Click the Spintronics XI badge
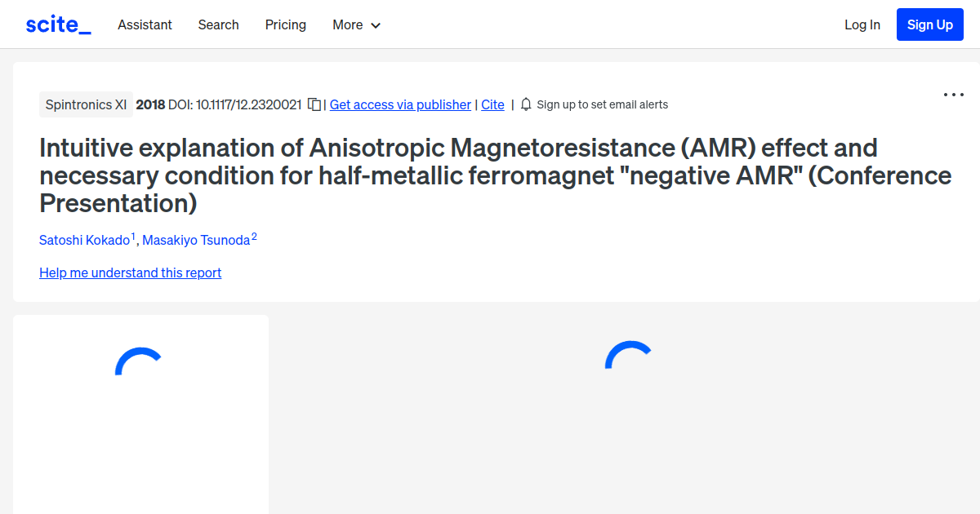 pos(86,104)
